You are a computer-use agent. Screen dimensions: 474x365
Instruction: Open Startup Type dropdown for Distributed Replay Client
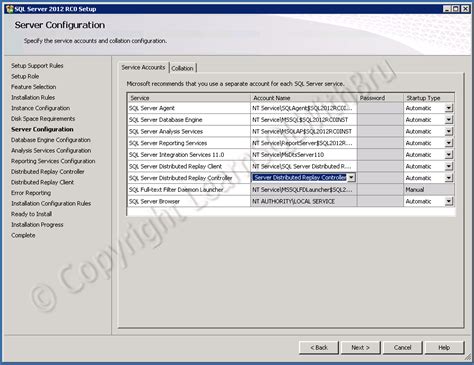click(449, 166)
